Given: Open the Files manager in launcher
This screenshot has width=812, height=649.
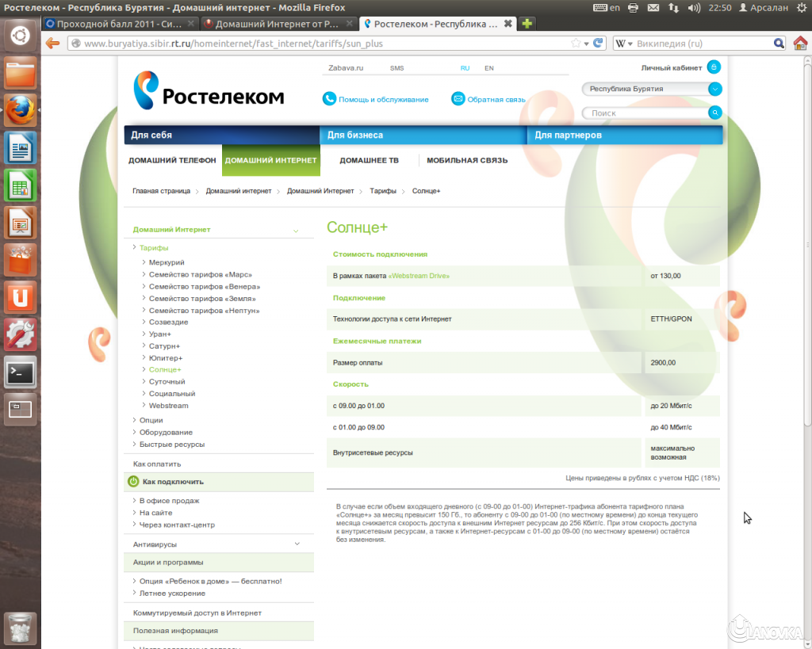Looking at the screenshot, I should (x=20, y=74).
